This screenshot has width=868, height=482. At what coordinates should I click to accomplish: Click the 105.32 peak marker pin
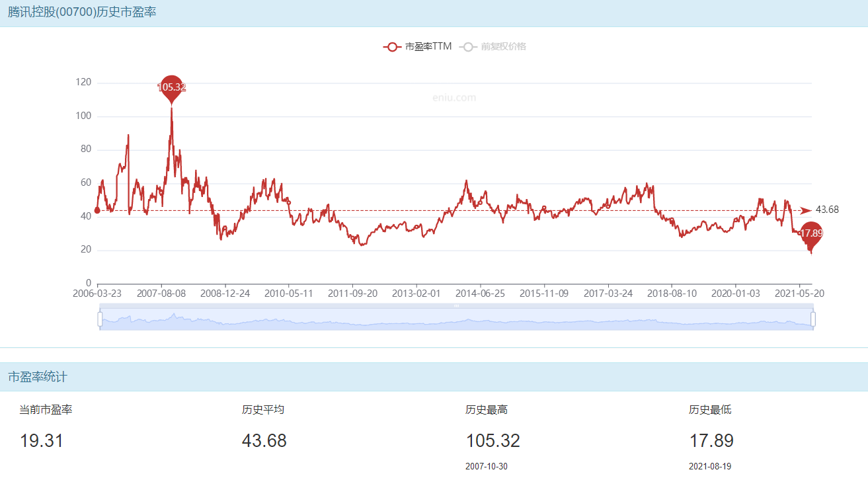[x=171, y=88]
